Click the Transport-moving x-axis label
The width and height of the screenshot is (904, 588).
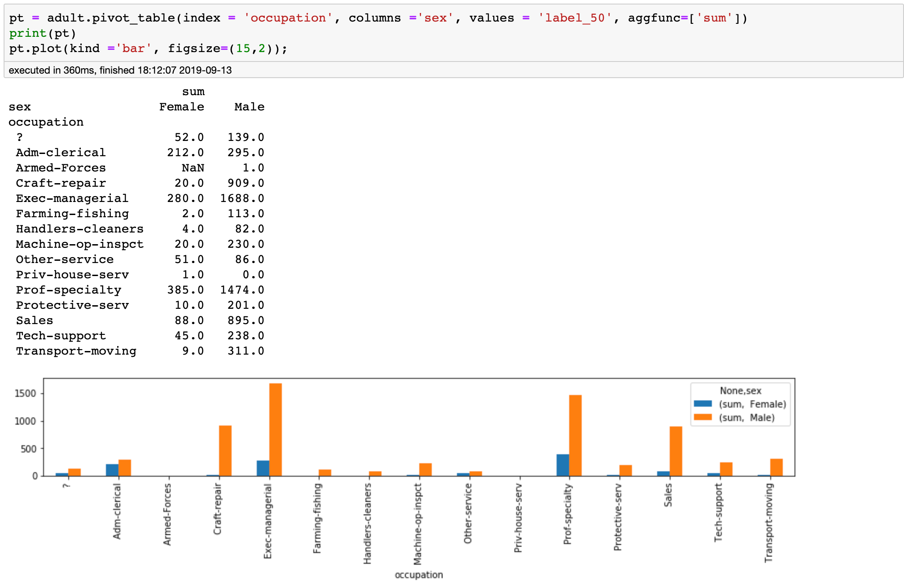tap(768, 522)
